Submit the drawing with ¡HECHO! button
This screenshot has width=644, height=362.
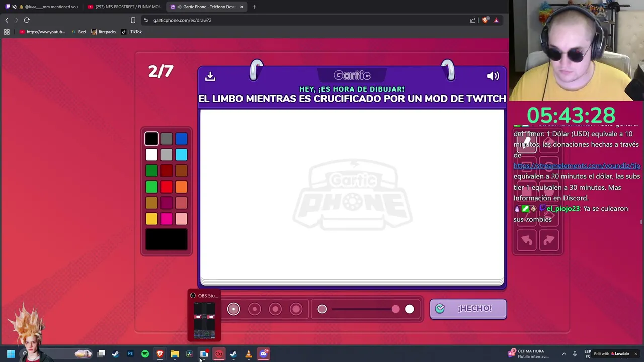(x=468, y=309)
